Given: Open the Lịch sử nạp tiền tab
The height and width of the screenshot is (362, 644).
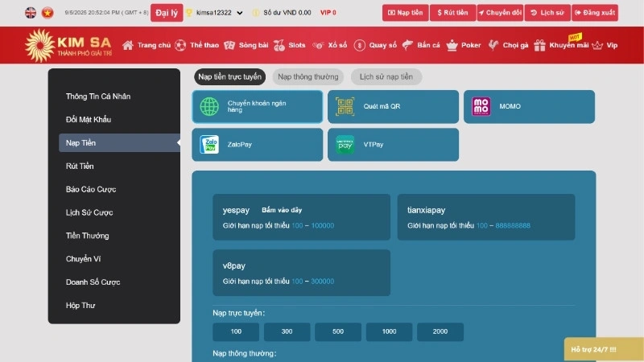Looking at the screenshot, I should (x=386, y=77).
